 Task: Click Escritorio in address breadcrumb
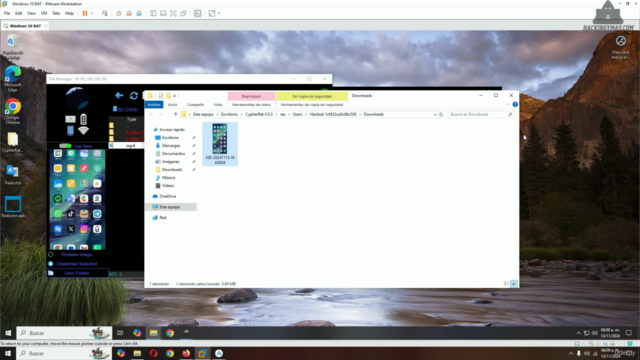pos(229,114)
